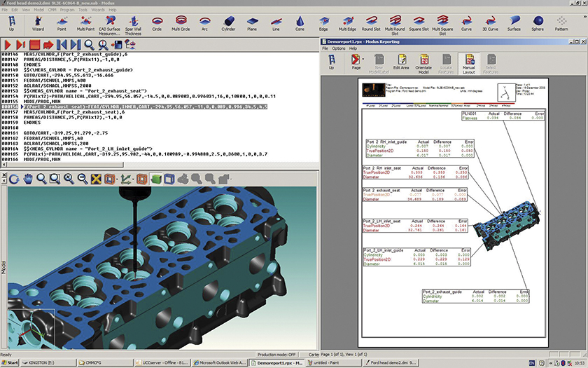This screenshot has height=368, width=588.
Task: Activate the pan hand tool in 3D view
Action: [x=29, y=179]
